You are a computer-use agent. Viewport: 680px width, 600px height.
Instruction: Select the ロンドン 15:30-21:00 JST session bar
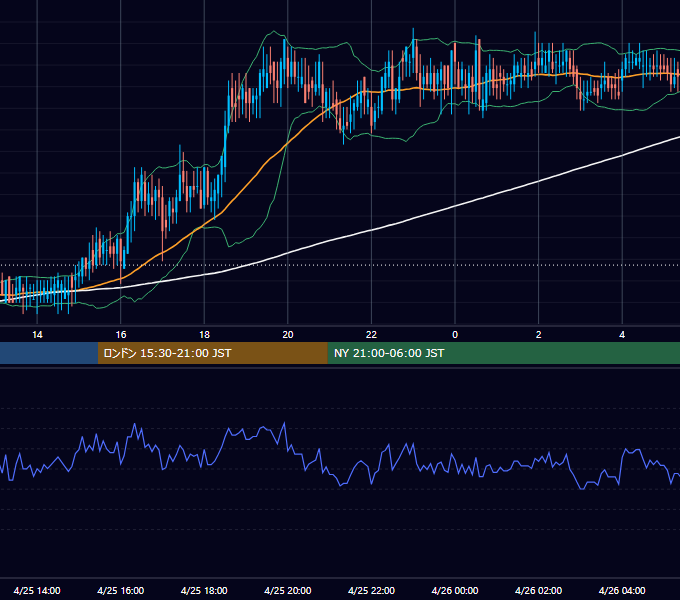tap(212, 353)
